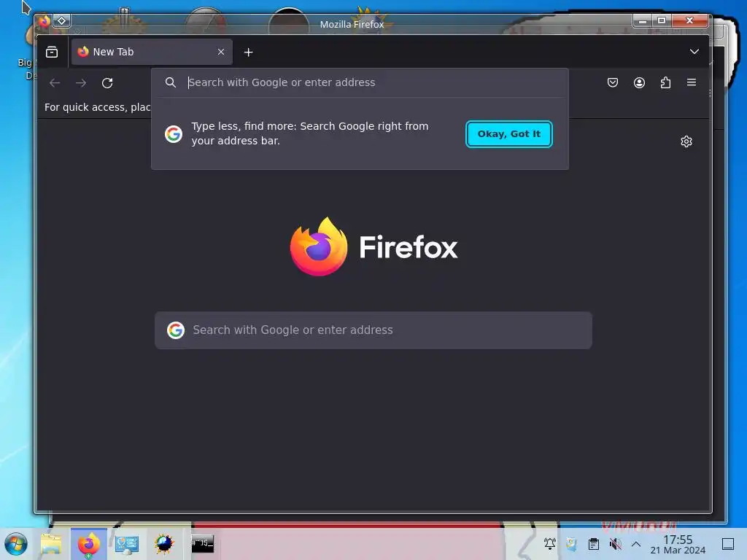The height and width of the screenshot is (560, 747).
Task: Close the New Tab tab
Action: (220, 52)
